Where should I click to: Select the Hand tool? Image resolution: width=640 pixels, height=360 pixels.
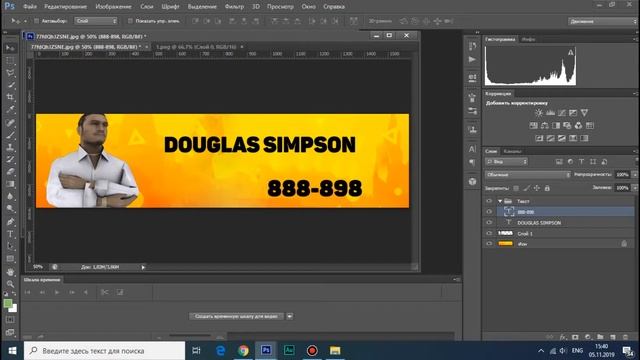point(10,271)
